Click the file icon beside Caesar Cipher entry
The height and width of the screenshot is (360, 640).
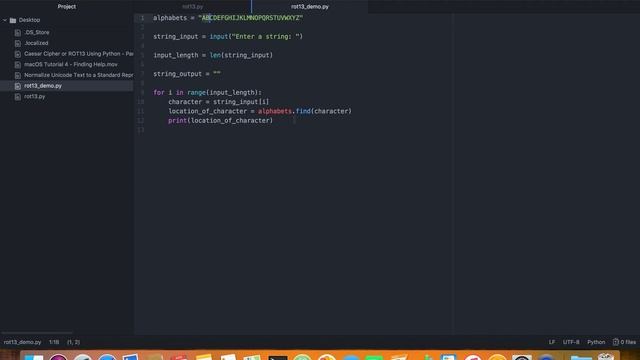coord(18,54)
